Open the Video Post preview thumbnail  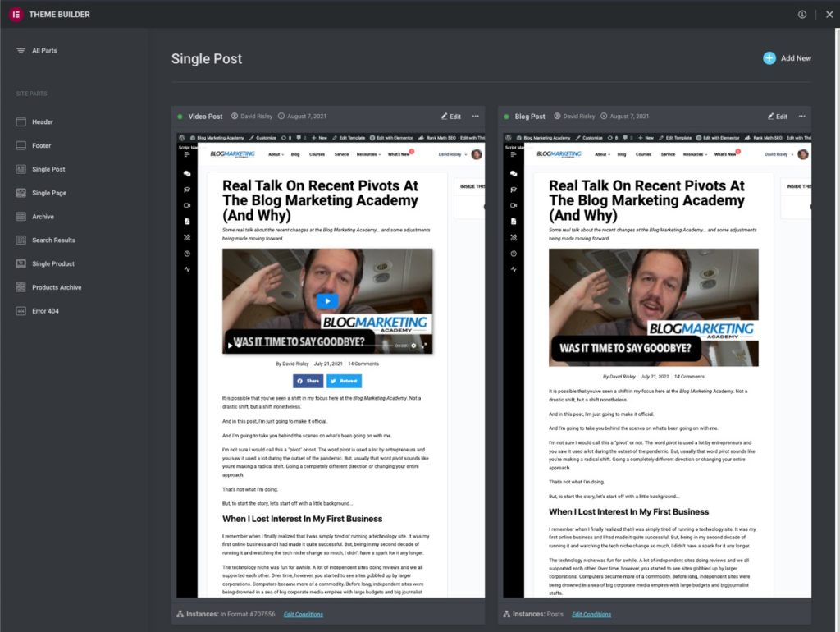point(331,365)
